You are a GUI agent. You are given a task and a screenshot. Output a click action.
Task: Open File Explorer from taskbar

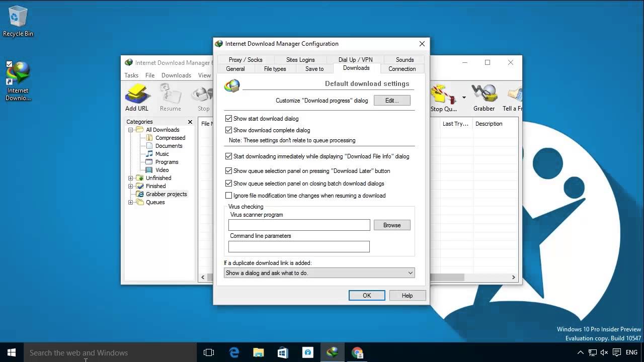pos(259,352)
